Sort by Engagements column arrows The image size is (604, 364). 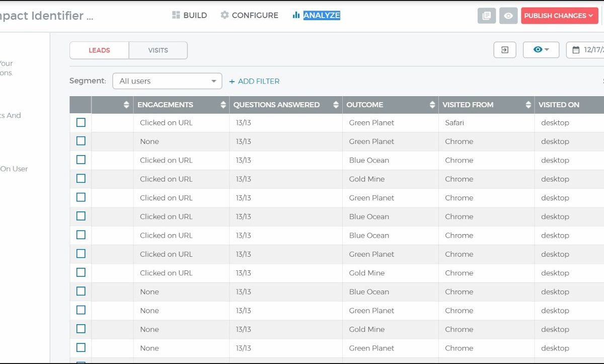tap(223, 105)
